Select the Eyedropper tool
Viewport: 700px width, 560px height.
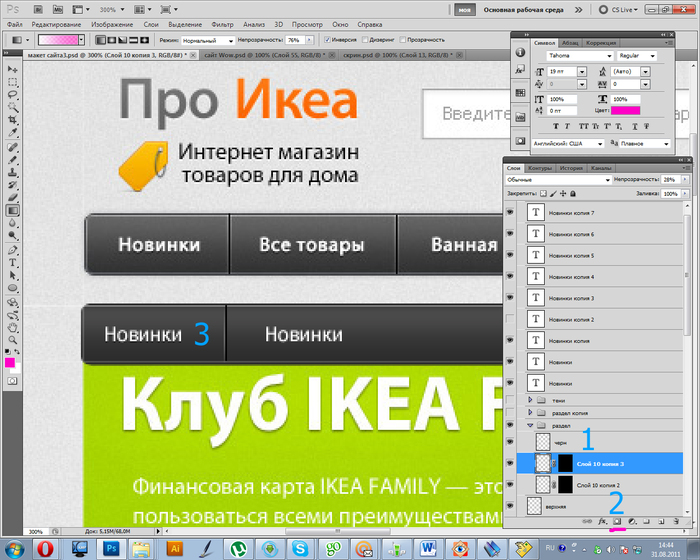12,133
